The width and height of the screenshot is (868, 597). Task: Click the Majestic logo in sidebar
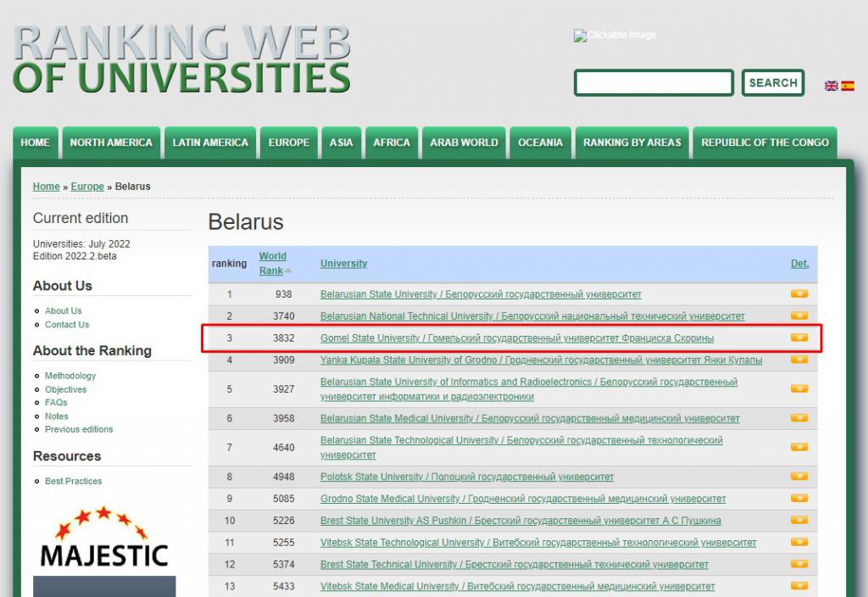[x=104, y=537]
